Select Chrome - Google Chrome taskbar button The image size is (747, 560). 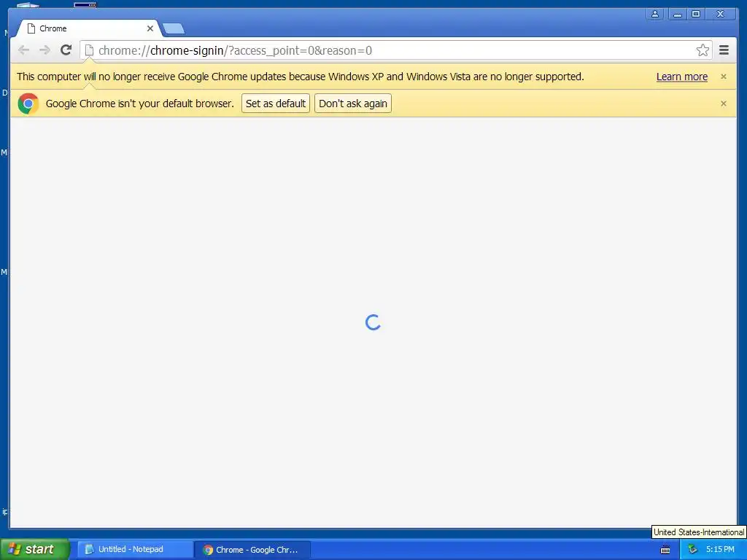pyautogui.click(x=253, y=550)
